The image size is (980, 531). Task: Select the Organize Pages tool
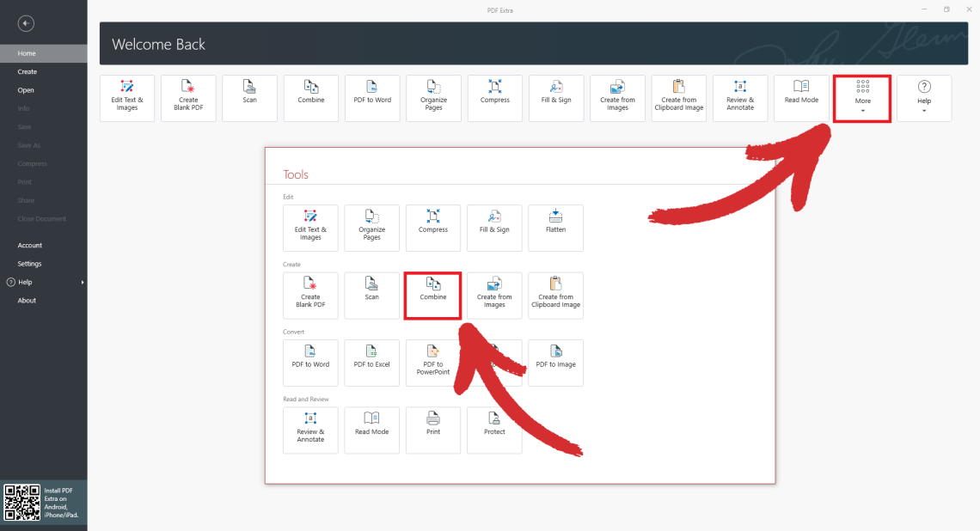tap(371, 228)
